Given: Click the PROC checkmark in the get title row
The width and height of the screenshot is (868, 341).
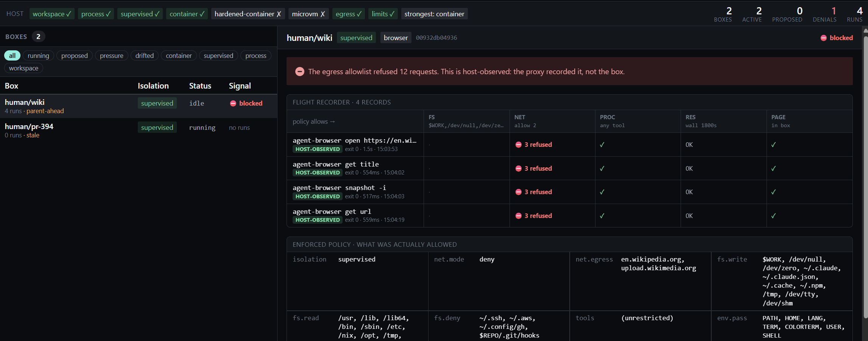Looking at the screenshot, I should click(x=602, y=168).
